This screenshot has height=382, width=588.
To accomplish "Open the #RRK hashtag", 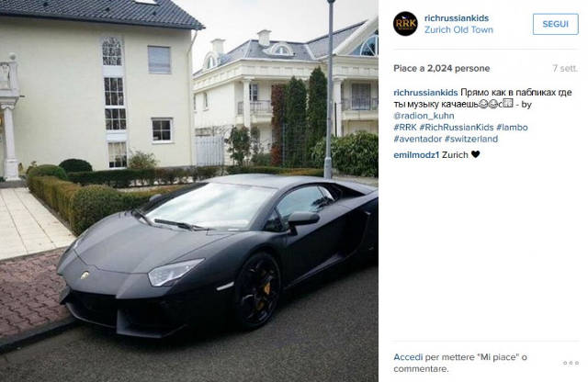I will pyautogui.click(x=405, y=128).
